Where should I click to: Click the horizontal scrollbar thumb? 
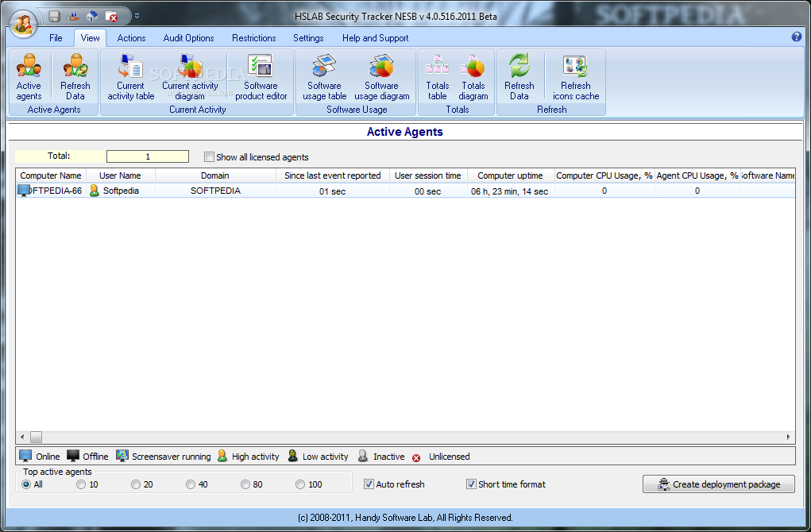[36, 437]
